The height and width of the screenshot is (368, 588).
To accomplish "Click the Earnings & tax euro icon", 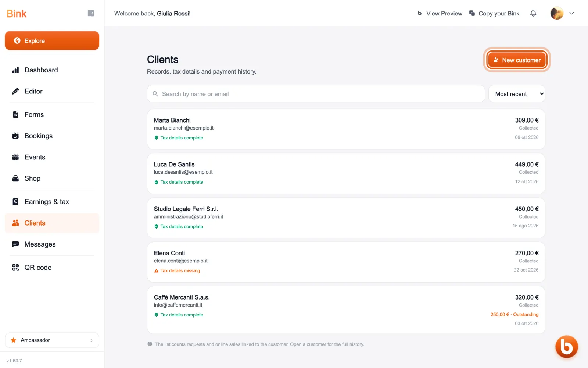I will pyautogui.click(x=15, y=202).
